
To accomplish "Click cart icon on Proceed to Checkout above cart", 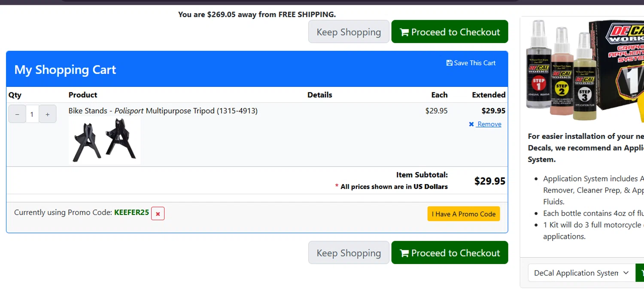I will coord(404,32).
